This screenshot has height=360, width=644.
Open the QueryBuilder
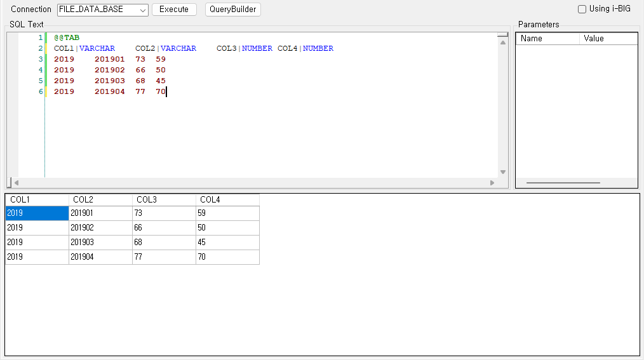232,10
